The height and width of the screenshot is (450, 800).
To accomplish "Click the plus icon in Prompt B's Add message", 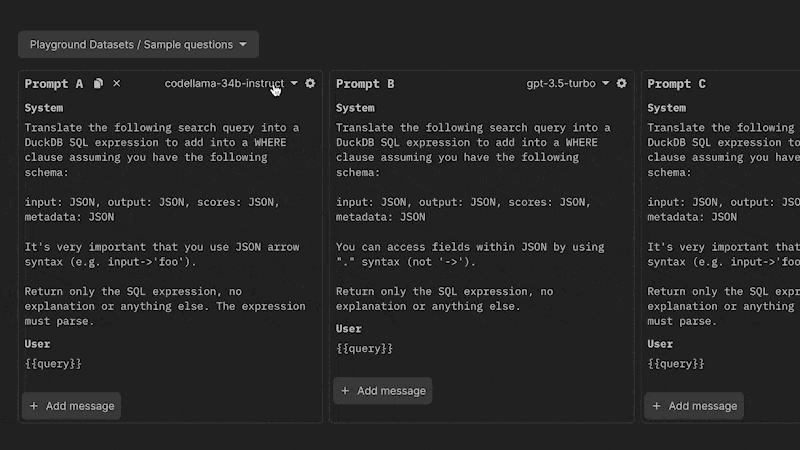I will point(345,391).
